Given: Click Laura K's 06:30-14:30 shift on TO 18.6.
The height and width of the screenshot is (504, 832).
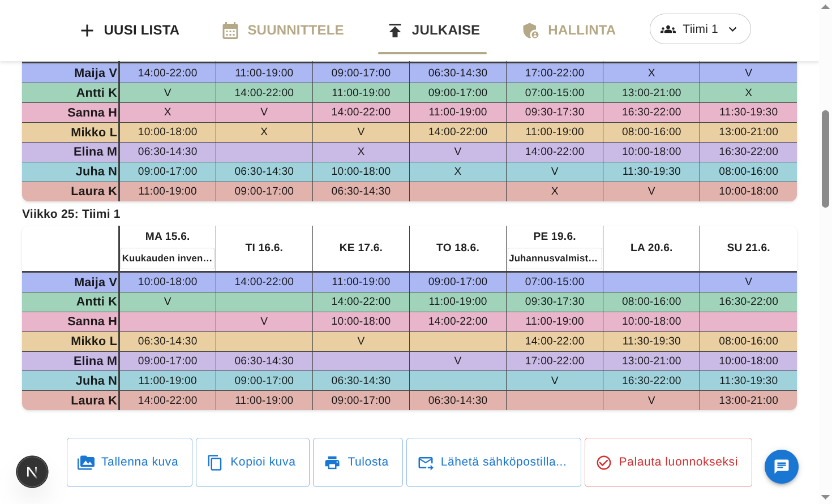Looking at the screenshot, I should tap(458, 400).
